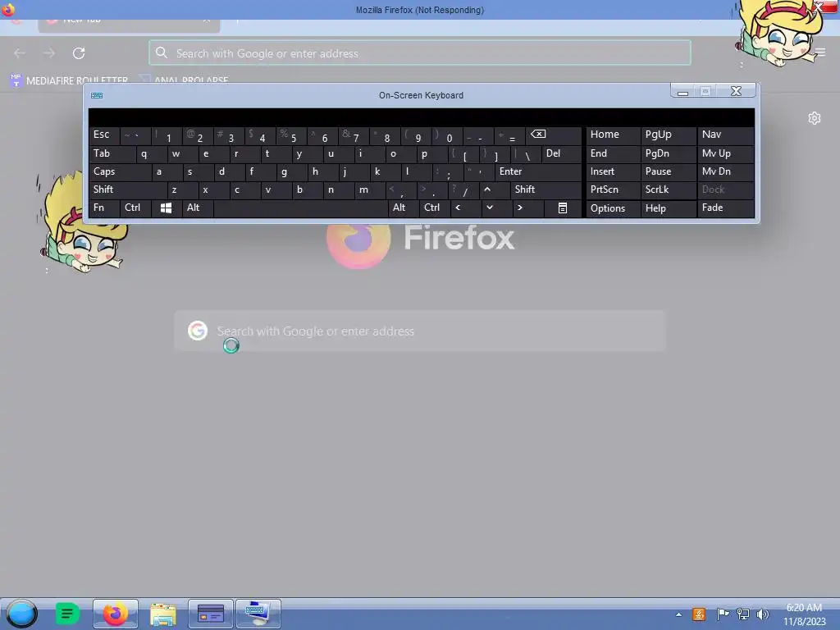
Task: Click the Firefox taskbar icon
Action: coord(115,614)
